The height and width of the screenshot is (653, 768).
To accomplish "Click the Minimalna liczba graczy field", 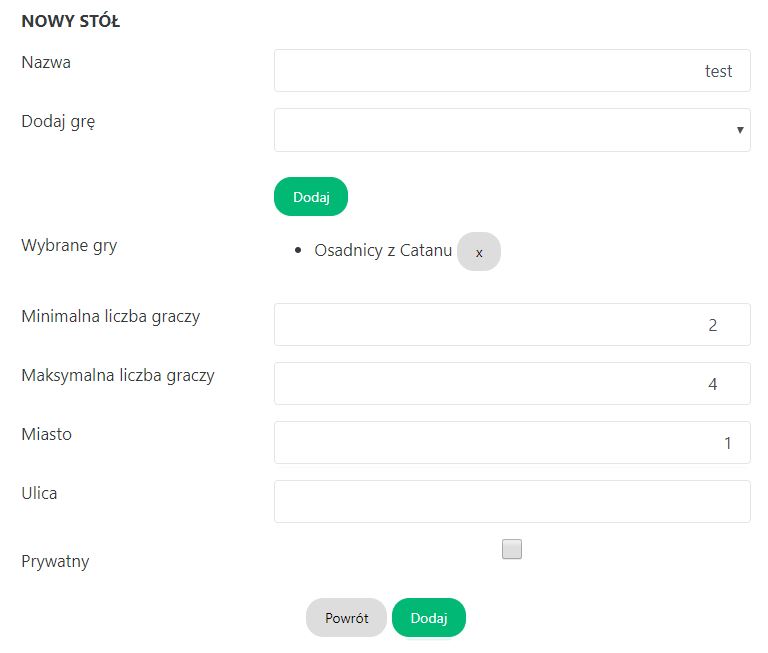I will 512,325.
